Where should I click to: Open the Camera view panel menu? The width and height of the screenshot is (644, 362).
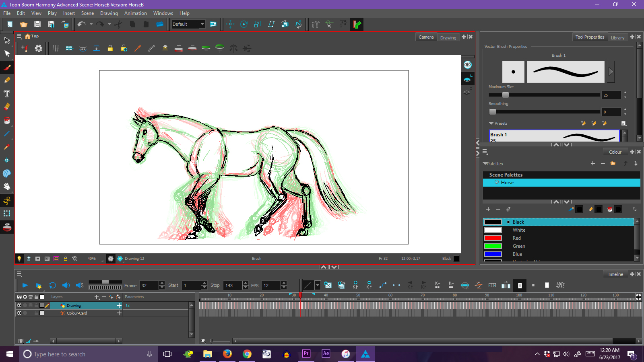[19, 36]
